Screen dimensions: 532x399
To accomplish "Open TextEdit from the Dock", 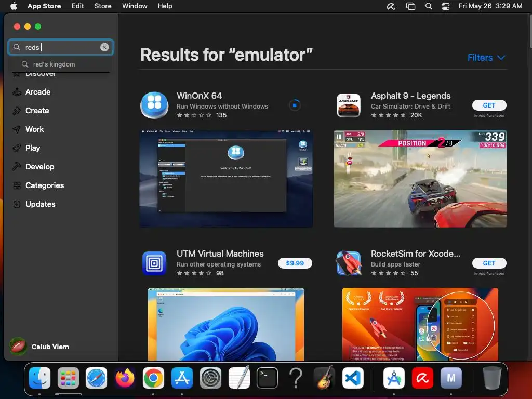I will (x=239, y=378).
